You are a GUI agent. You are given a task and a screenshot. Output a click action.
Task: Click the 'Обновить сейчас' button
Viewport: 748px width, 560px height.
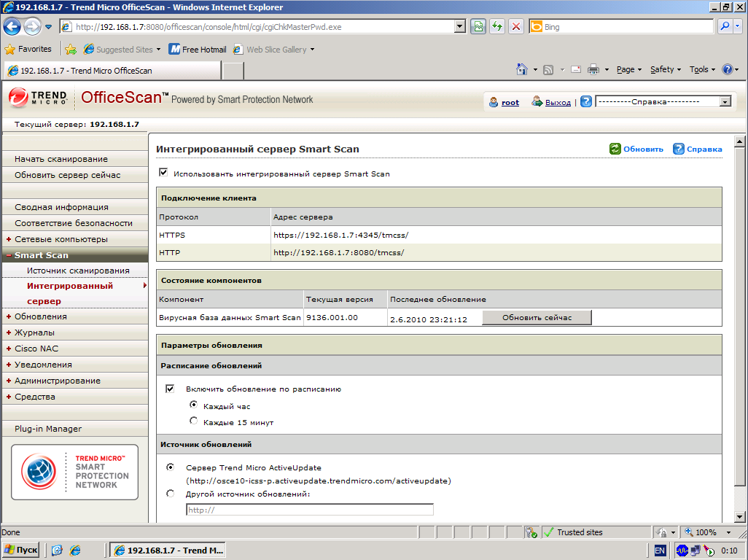(x=537, y=318)
